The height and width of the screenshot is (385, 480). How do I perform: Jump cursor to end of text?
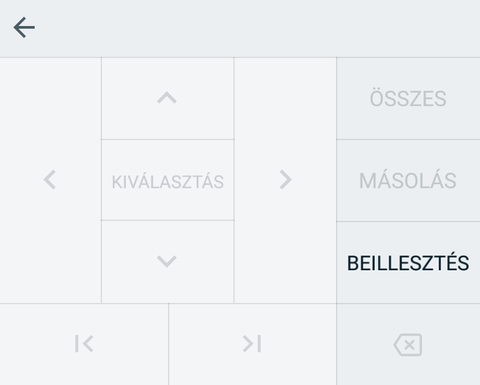pyautogui.click(x=252, y=344)
